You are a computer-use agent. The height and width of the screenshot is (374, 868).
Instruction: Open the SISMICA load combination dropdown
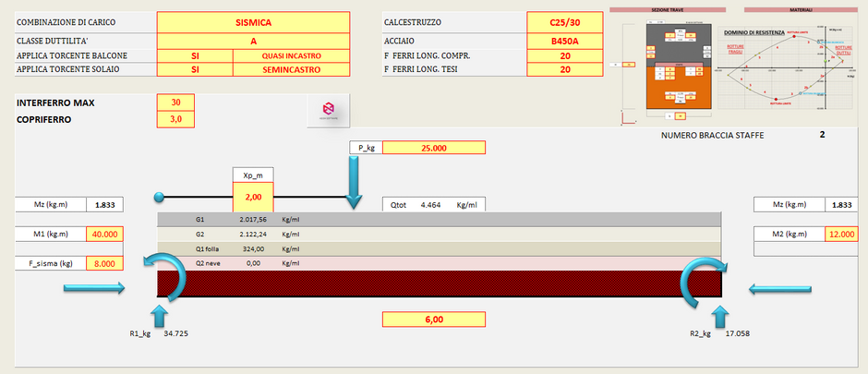click(x=253, y=21)
